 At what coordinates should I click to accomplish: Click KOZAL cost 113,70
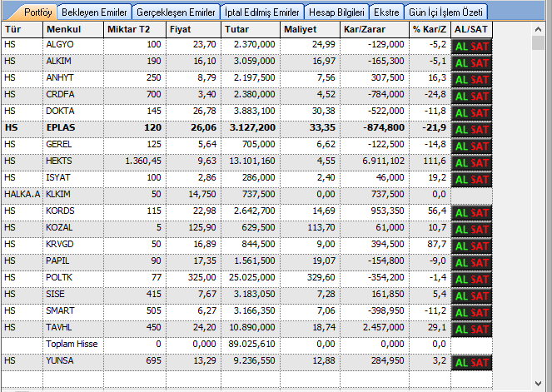[321, 228]
